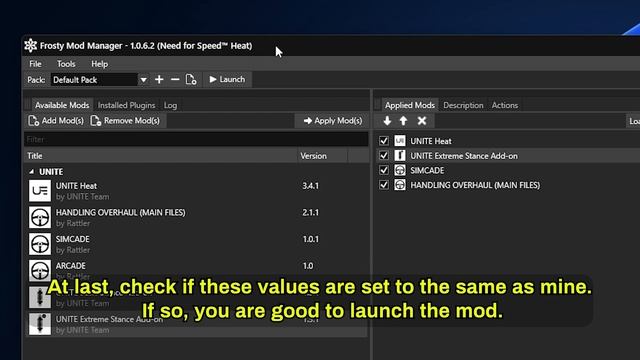The width and height of the screenshot is (640, 360).
Task: Remove pack with the minus icon
Action: click(175, 80)
